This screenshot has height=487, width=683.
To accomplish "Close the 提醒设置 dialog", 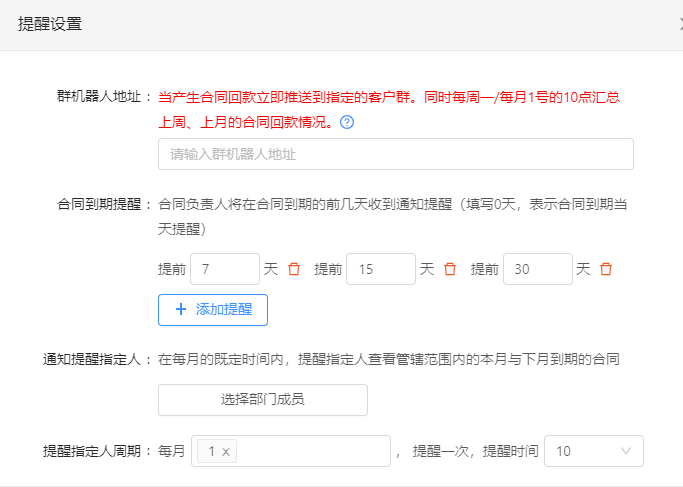I will point(679,25).
